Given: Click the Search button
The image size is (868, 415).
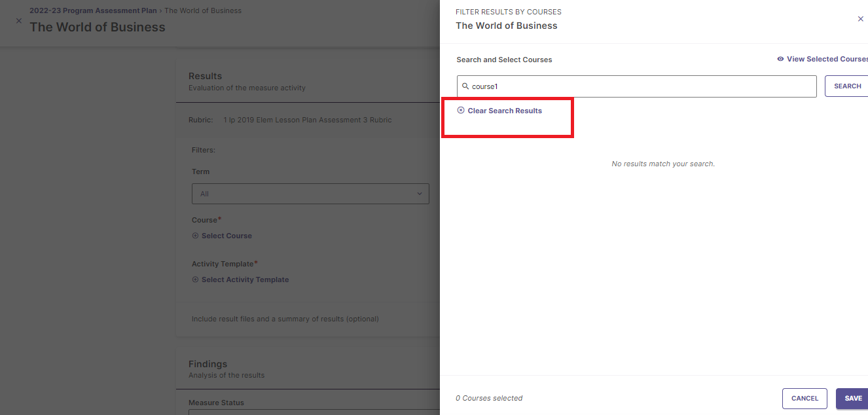Looking at the screenshot, I should click(847, 86).
